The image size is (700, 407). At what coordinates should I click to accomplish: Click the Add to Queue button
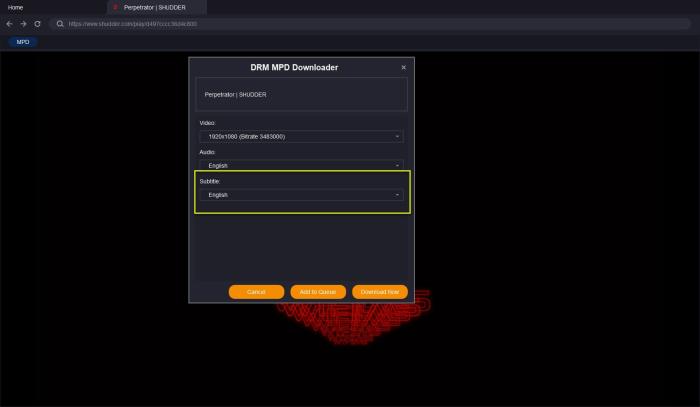[x=318, y=292]
